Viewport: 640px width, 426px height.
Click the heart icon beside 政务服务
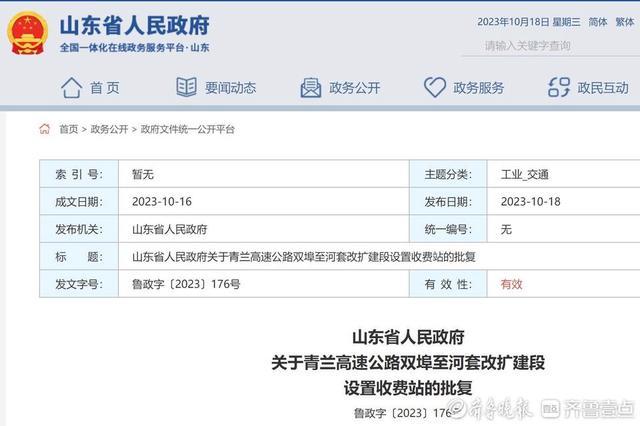click(435, 87)
